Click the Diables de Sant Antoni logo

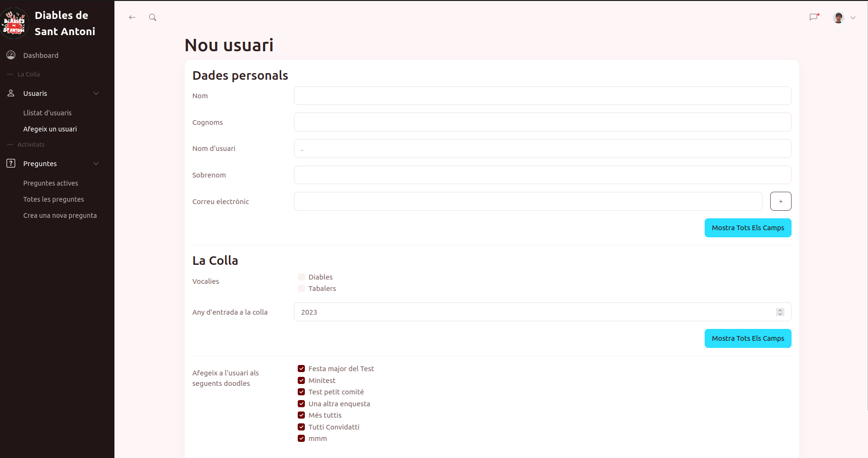coord(14,23)
